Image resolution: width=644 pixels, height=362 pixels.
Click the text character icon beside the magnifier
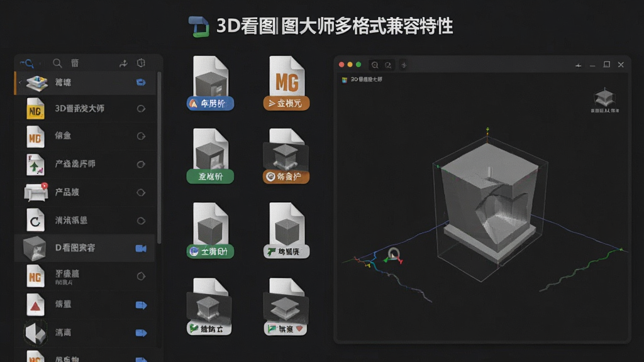pos(75,63)
